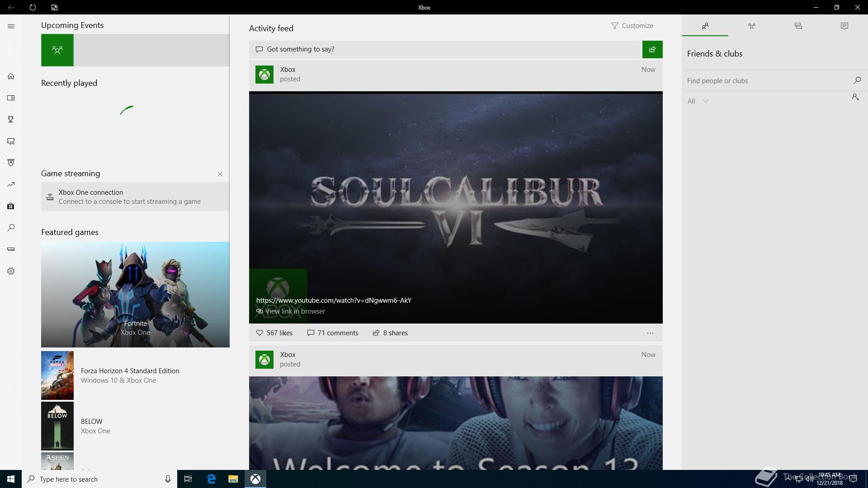Click the back arrow in title bar
The width and height of the screenshot is (868, 488).
coord(11,7)
